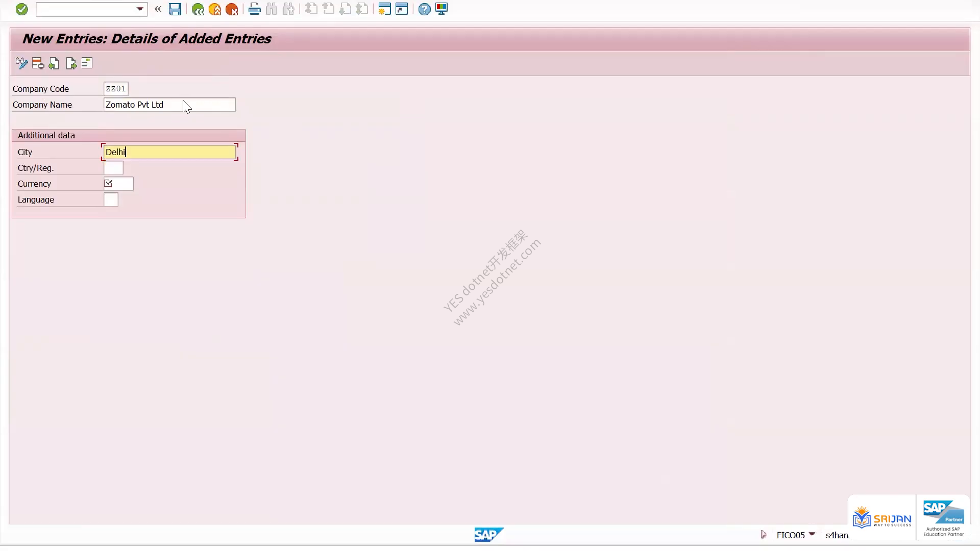The width and height of the screenshot is (980, 551).
Task: Go back using the green Back icon
Action: point(198,9)
